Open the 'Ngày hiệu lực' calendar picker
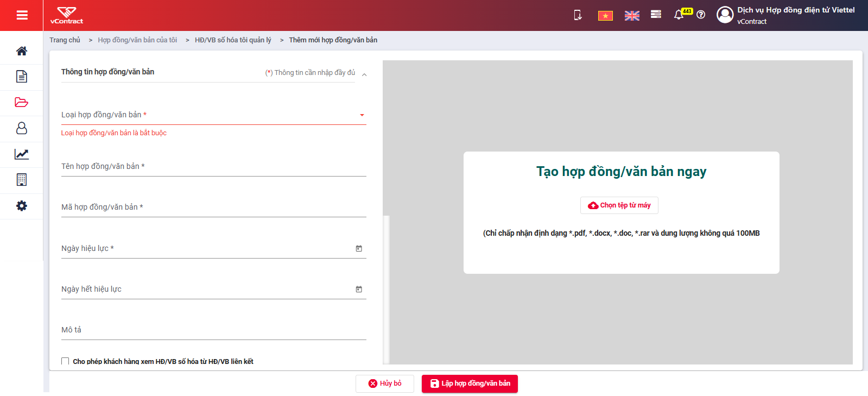This screenshot has height=396, width=868. click(359, 248)
